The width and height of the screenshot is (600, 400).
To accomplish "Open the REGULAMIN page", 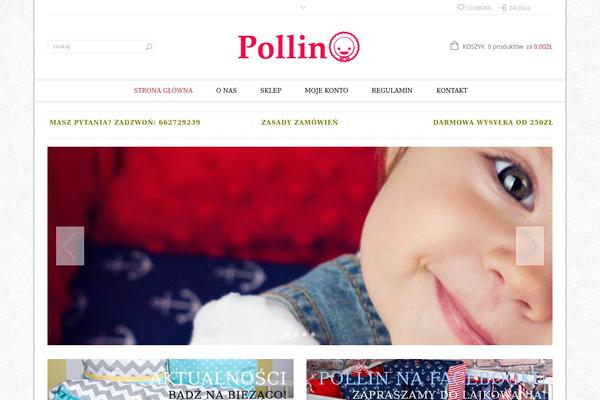I will (392, 91).
